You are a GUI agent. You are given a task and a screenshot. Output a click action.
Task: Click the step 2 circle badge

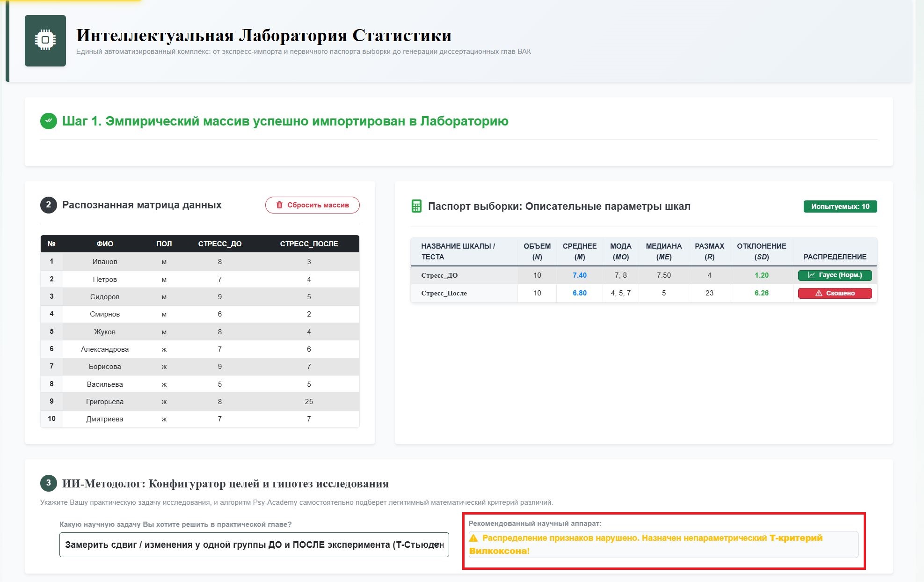49,205
